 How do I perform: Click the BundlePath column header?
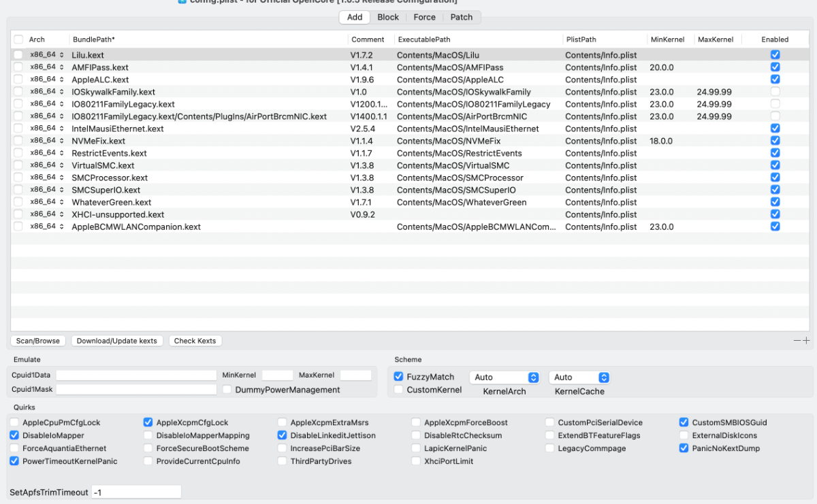tap(94, 39)
